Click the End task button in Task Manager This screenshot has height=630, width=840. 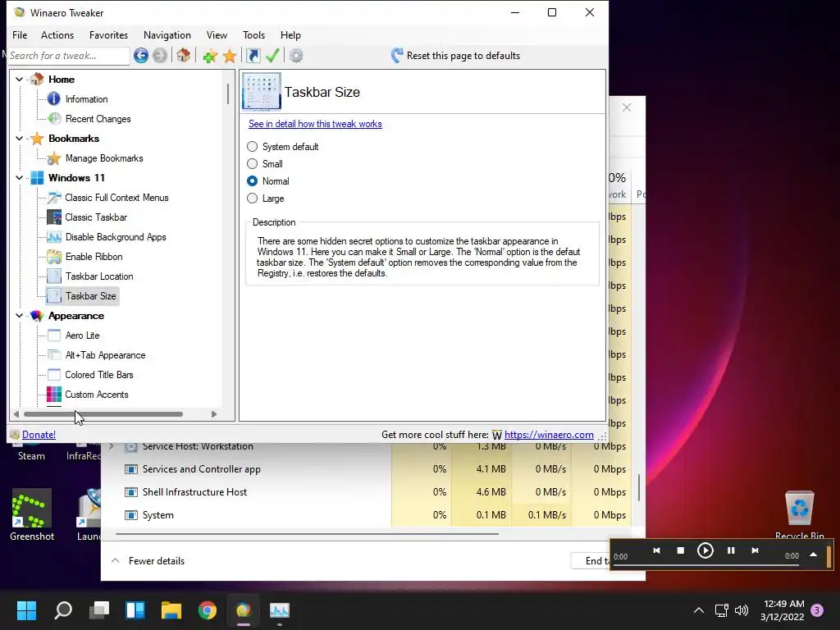pos(591,560)
